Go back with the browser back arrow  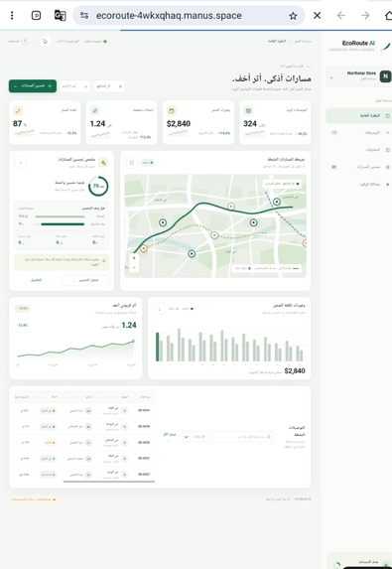[340, 15]
